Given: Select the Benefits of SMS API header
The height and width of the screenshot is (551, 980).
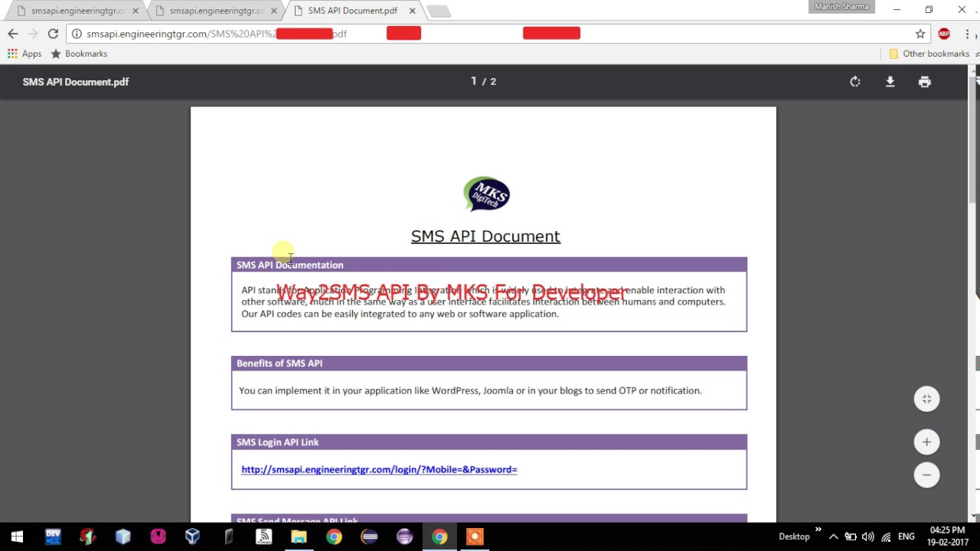Looking at the screenshot, I should point(488,364).
